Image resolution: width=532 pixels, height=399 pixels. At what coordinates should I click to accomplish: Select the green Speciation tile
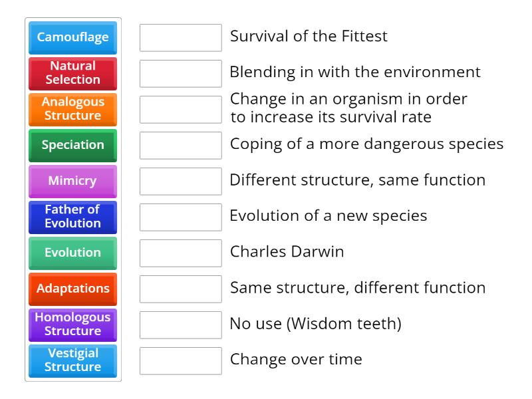(x=72, y=145)
